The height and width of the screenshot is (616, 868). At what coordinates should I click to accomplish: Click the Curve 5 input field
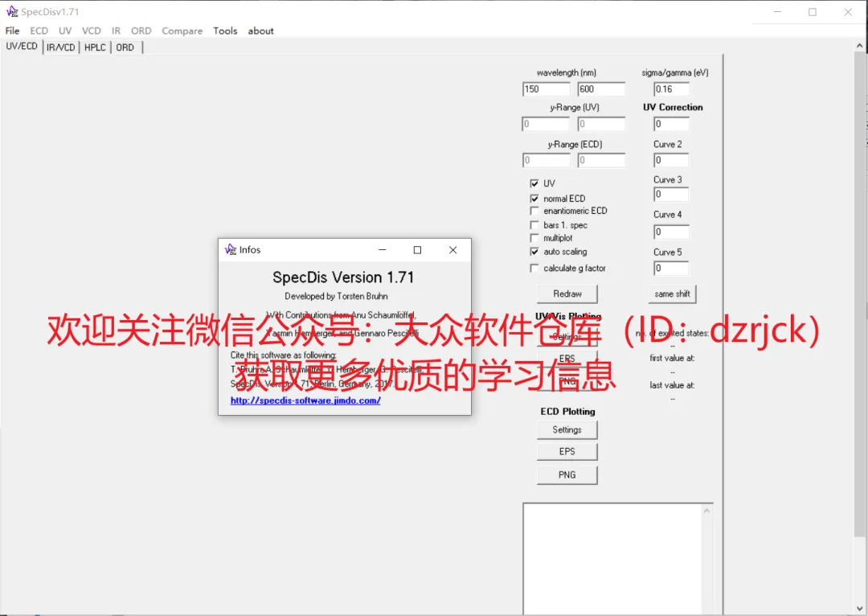pyautogui.click(x=671, y=269)
